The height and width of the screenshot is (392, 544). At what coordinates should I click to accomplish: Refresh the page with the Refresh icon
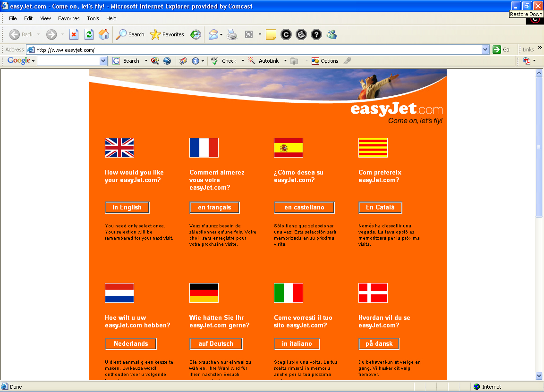point(89,34)
